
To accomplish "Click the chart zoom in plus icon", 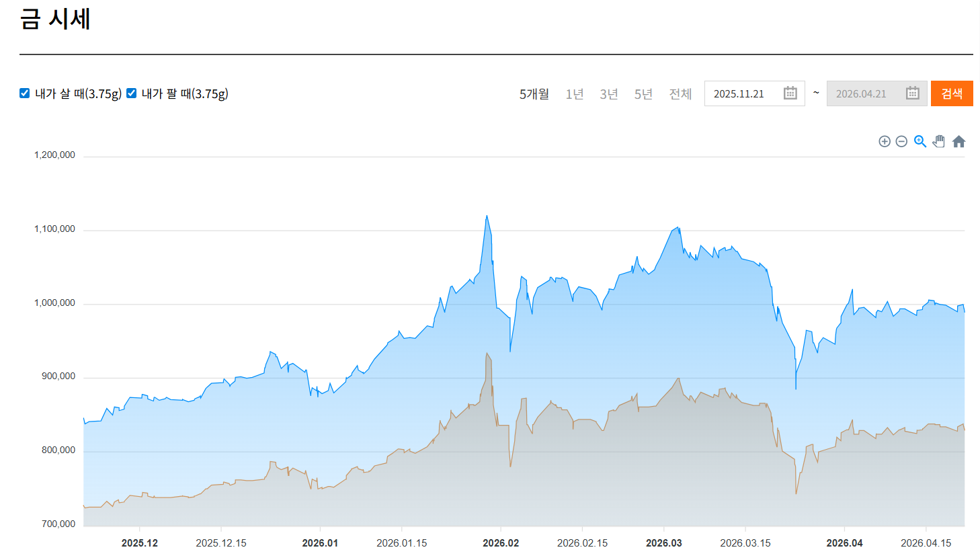I will click(885, 141).
